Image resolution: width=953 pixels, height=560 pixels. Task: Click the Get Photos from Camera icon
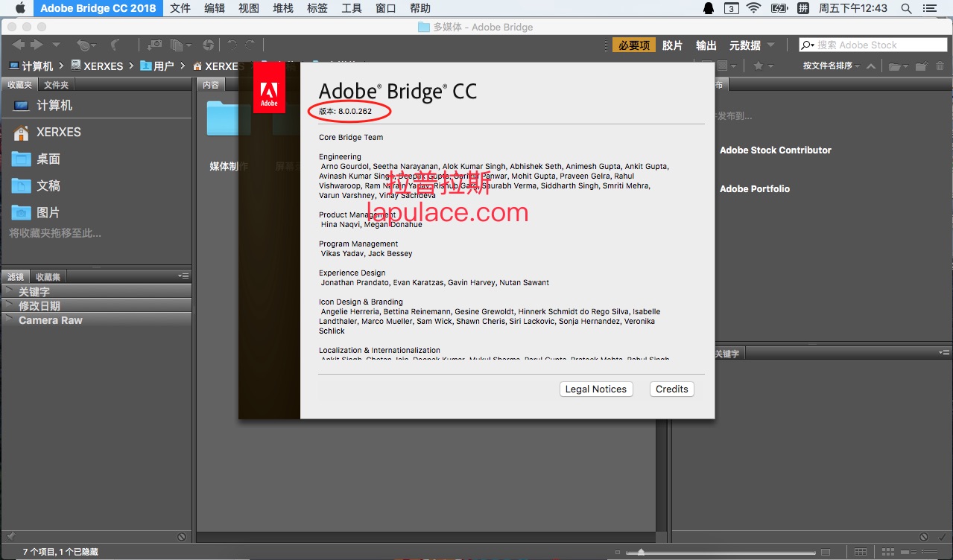[x=154, y=45]
